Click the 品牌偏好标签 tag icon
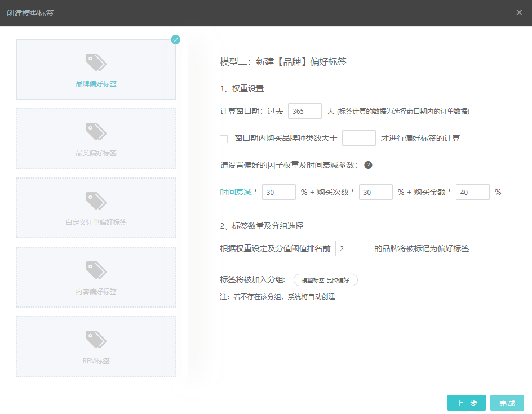Viewport: 532px width, 414px height. (x=96, y=61)
